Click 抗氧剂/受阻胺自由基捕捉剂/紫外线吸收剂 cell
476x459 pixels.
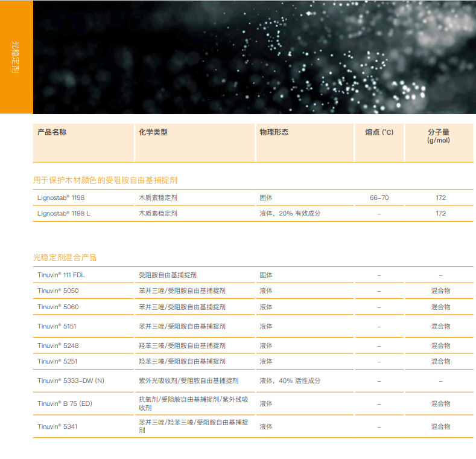tap(194, 403)
